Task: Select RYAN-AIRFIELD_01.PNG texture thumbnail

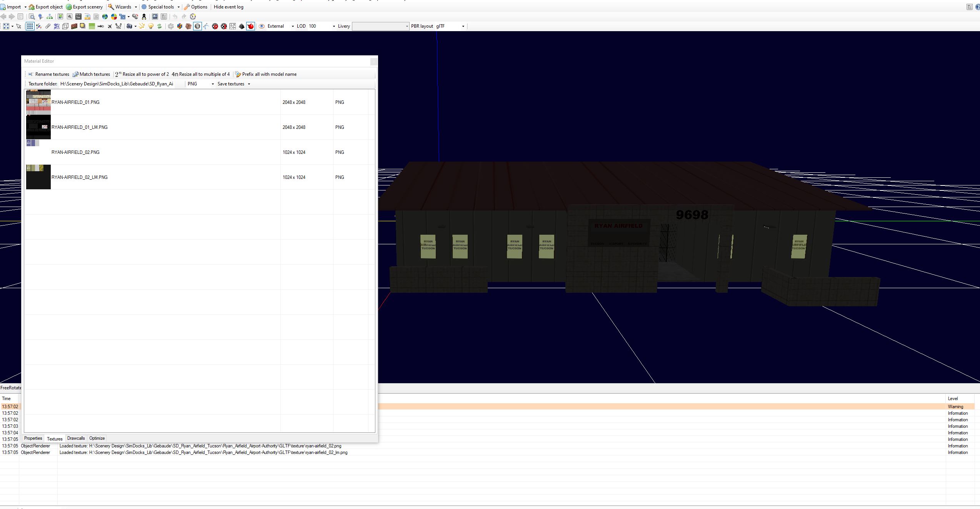Action: 38,102
